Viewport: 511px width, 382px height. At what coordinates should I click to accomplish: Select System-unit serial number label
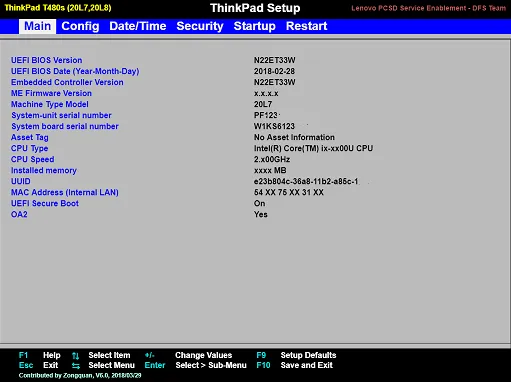(61, 115)
